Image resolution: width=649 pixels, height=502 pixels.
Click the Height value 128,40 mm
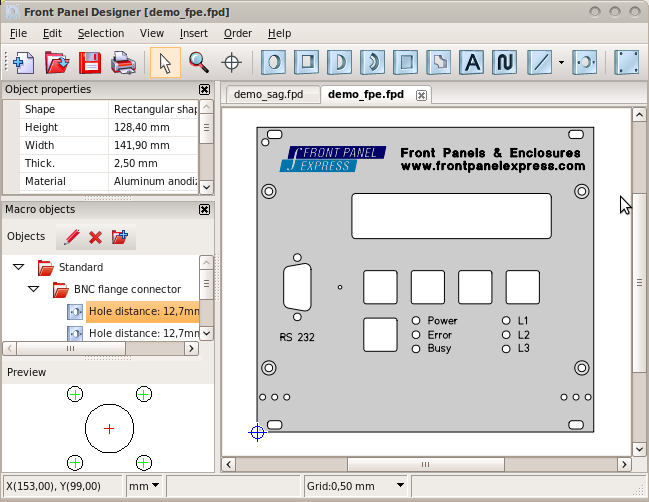point(153,127)
